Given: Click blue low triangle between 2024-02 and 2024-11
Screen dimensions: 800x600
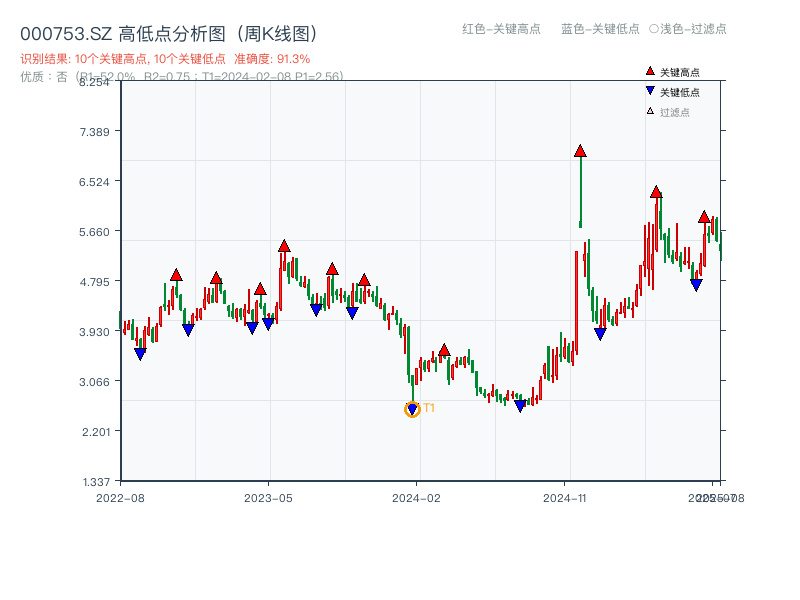Looking at the screenshot, I should [x=520, y=406].
